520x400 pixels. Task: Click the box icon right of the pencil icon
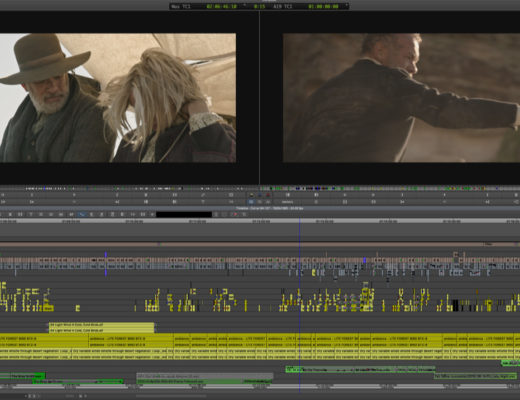coord(231,195)
